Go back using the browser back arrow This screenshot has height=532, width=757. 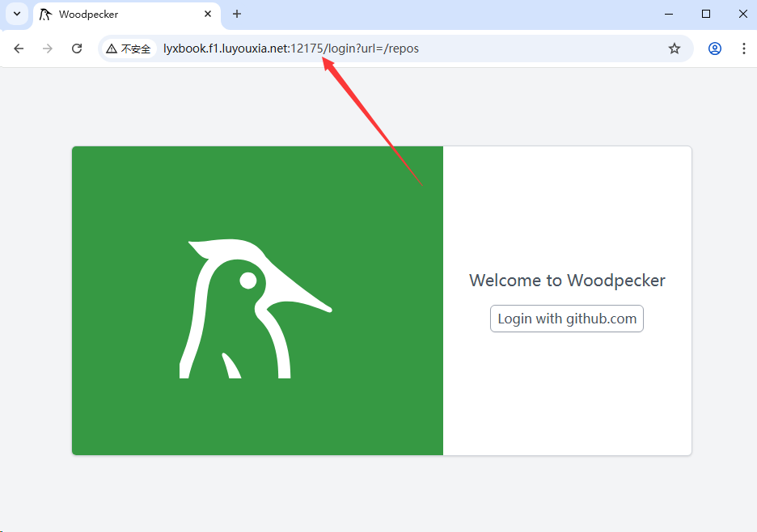[x=19, y=49]
